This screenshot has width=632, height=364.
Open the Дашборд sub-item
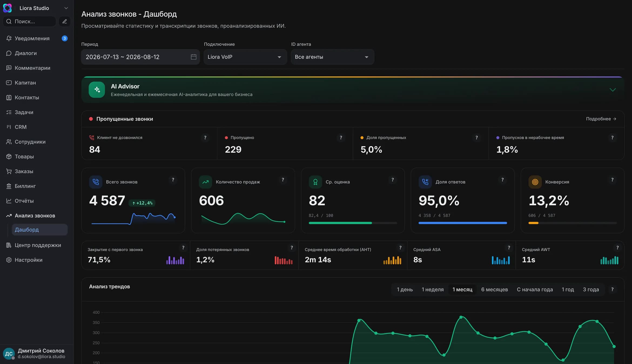(x=40, y=230)
